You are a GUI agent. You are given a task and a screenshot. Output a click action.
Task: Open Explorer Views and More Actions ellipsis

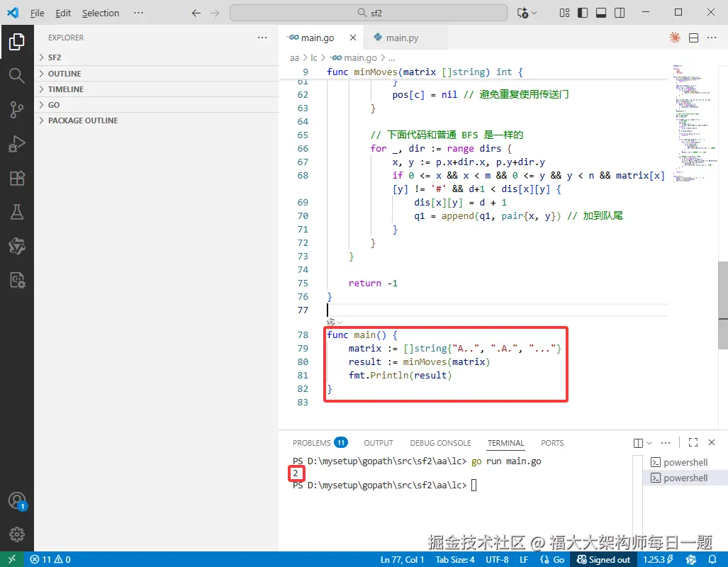tap(262, 38)
